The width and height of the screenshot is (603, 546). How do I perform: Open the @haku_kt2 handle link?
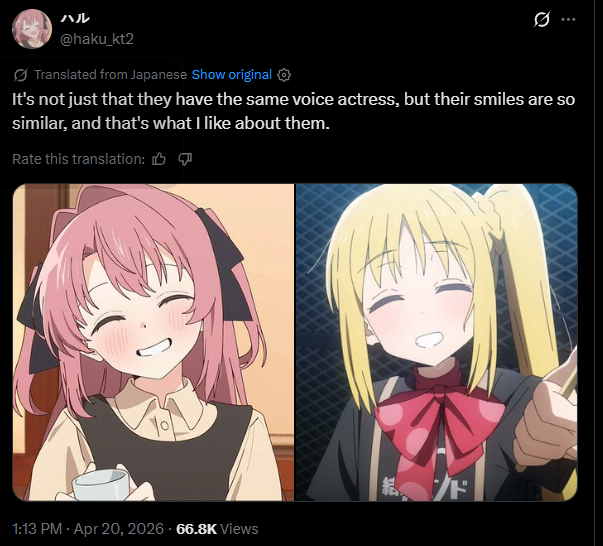(97, 39)
